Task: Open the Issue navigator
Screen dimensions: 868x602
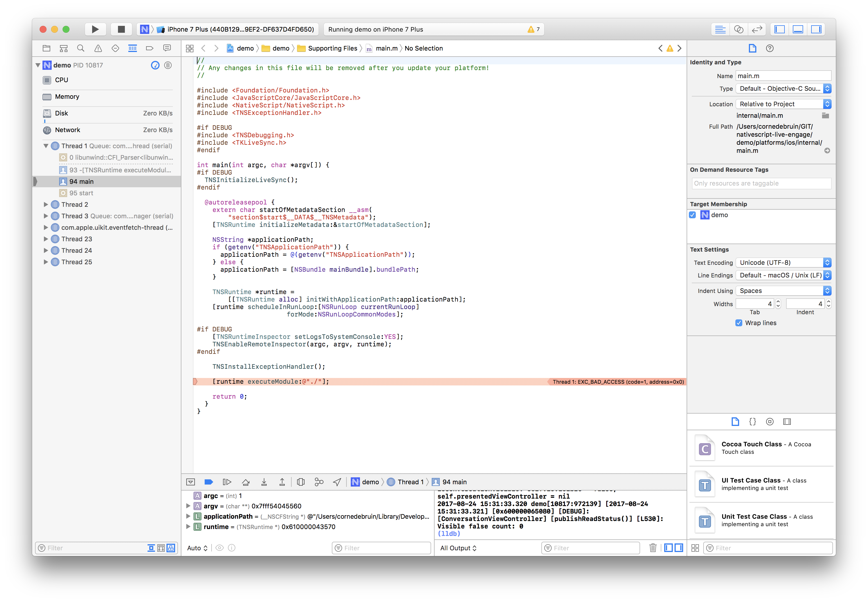Action: pos(98,48)
